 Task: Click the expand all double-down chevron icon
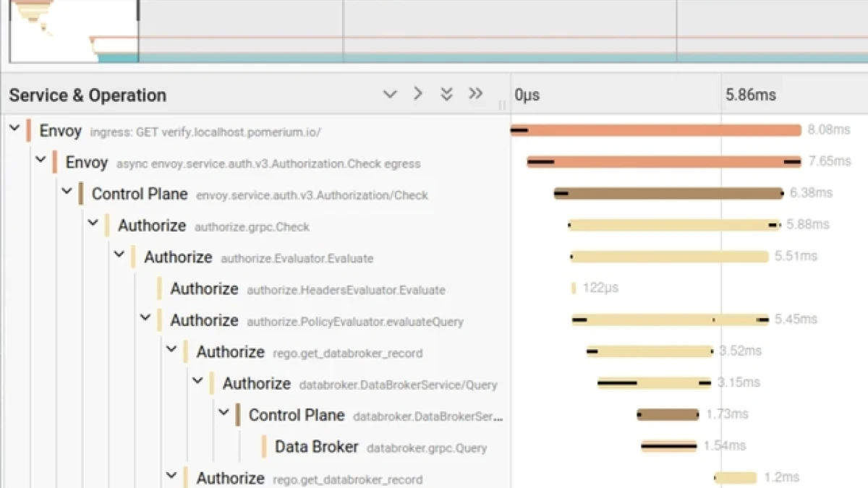[x=446, y=94]
